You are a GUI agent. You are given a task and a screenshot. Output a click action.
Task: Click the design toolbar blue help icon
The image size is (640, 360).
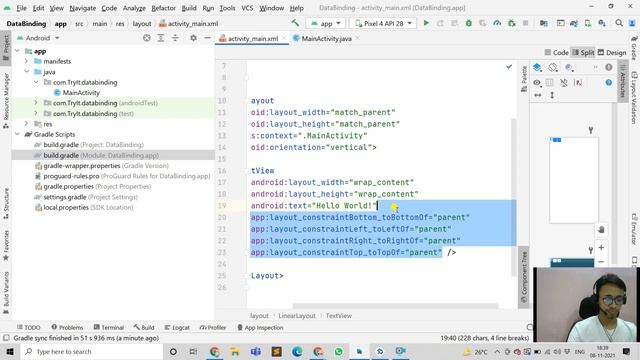coord(609,82)
